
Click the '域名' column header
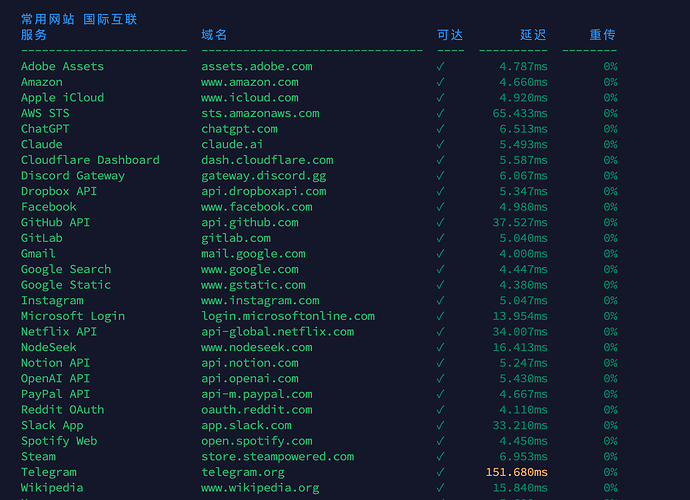(214, 35)
